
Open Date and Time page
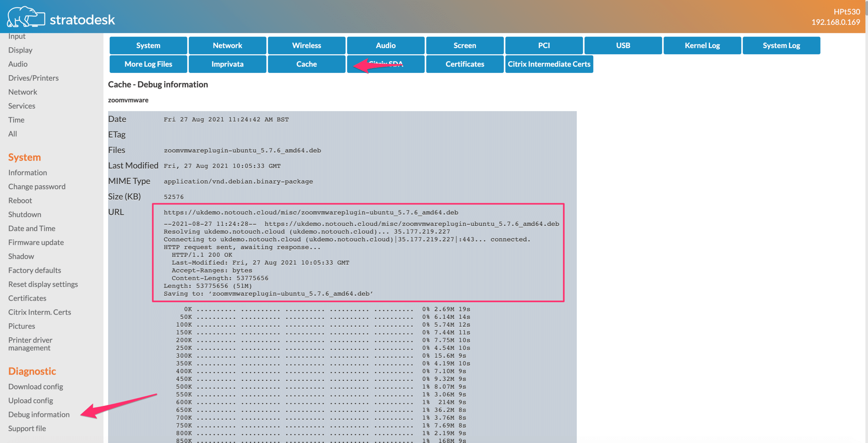(32, 228)
